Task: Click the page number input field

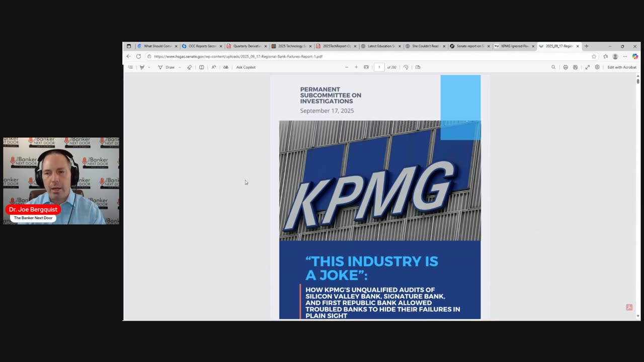Action: coord(379,67)
